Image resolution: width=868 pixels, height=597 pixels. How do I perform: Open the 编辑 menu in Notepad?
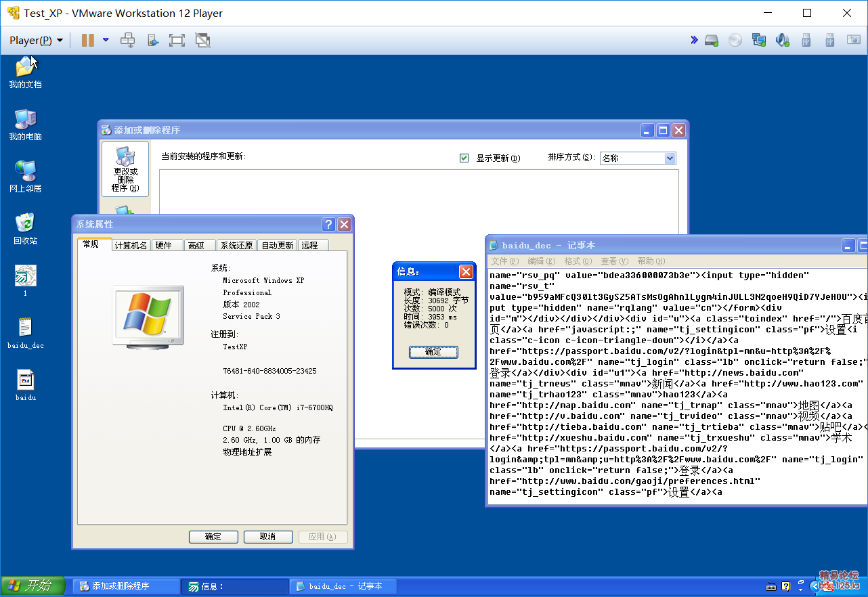click(x=541, y=261)
